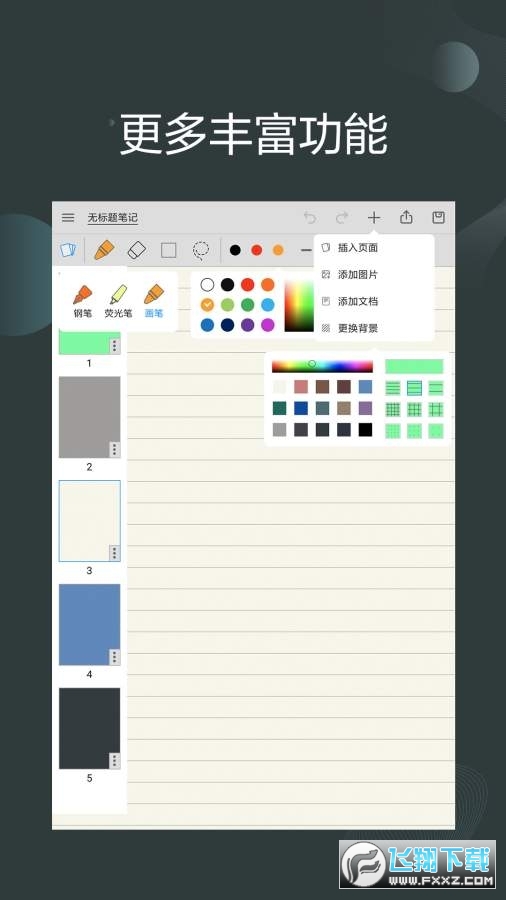Pick the teal background swatch

(x=279, y=408)
